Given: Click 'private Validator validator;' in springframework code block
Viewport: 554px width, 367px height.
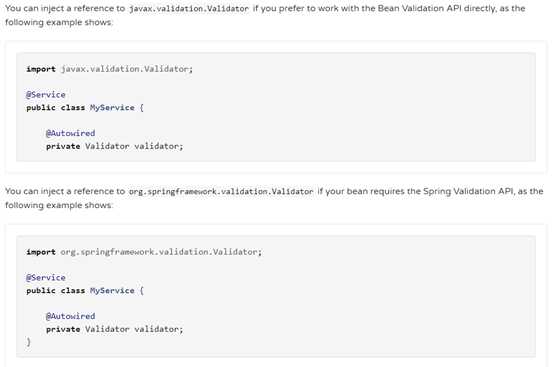Looking at the screenshot, I should [114, 329].
